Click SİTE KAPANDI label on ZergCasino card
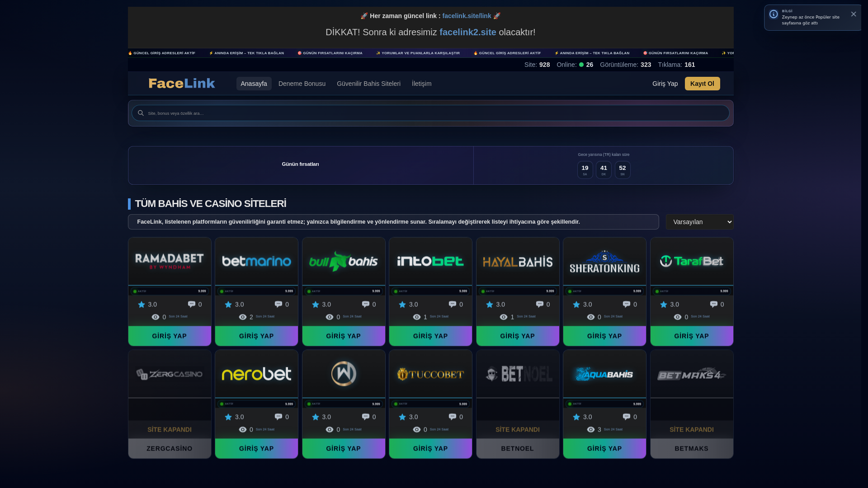 point(170,430)
